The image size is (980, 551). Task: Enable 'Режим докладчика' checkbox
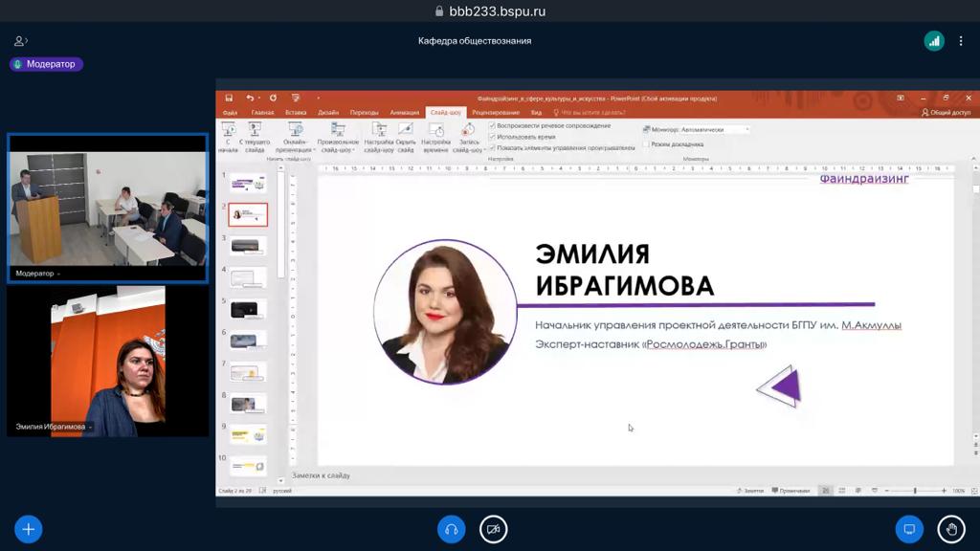point(647,144)
